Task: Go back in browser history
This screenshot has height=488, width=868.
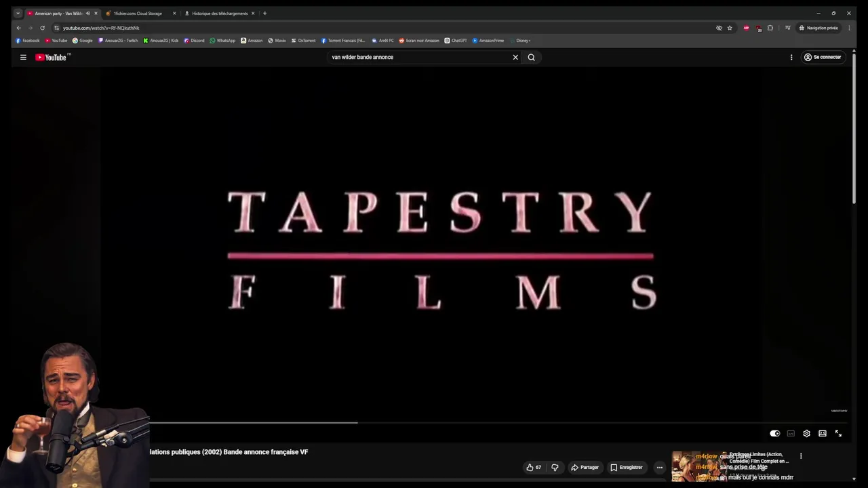Action: tap(18, 28)
